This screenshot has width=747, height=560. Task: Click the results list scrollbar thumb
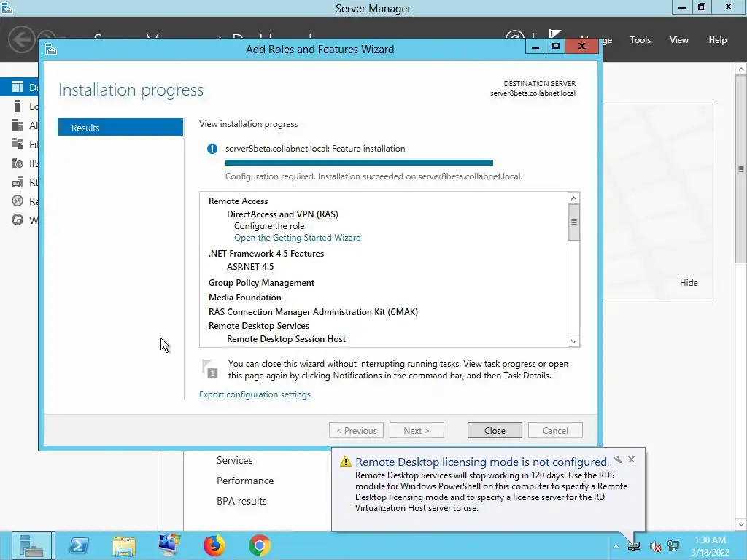573,222
